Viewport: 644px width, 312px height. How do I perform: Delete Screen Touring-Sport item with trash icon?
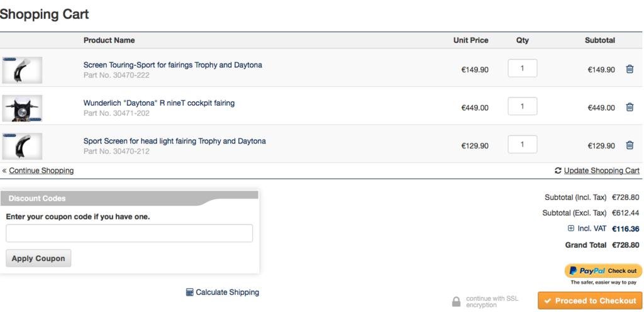[x=630, y=69]
